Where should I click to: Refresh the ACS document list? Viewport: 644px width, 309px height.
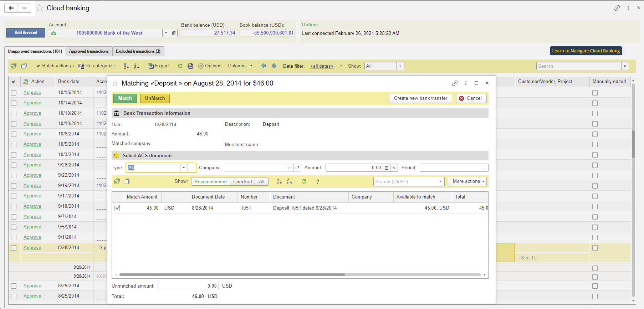tap(304, 181)
